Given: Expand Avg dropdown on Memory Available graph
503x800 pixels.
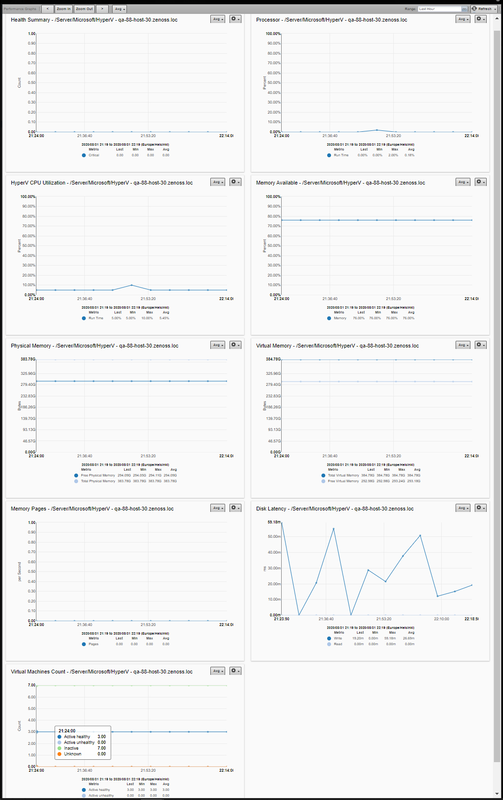Looking at the screenshot, I should pos(463,182).
